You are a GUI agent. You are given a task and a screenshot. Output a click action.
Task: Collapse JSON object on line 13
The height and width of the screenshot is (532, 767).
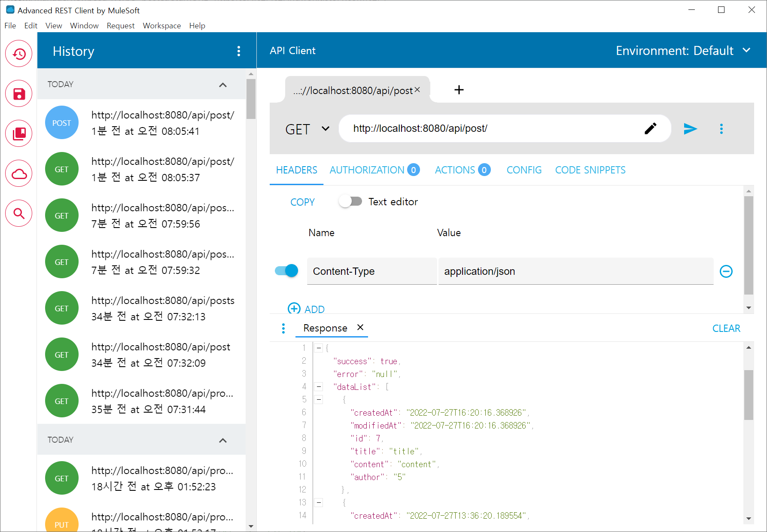pos(319,502)
